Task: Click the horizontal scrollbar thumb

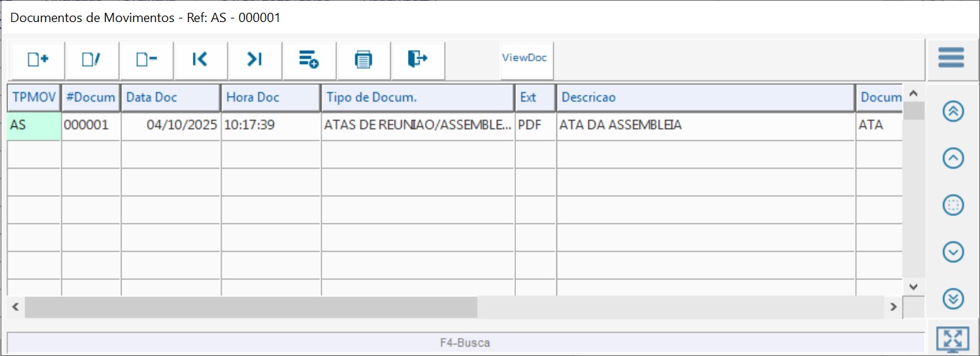Action: pos(251,307)
